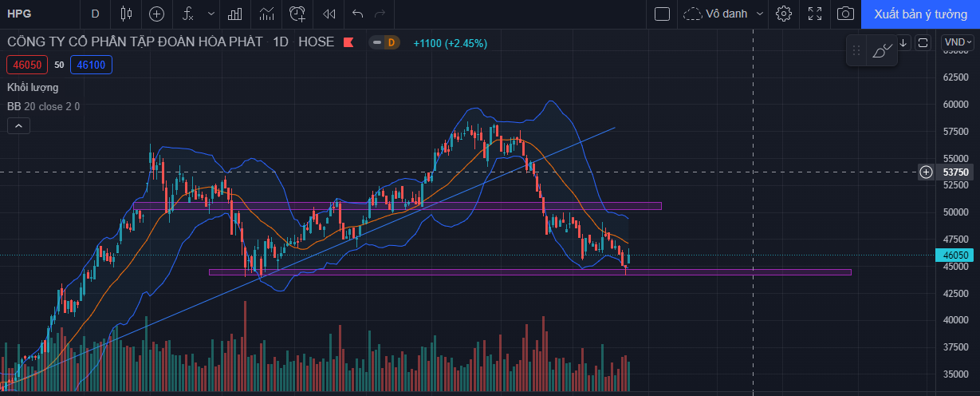This screenshot has height=396, width=980.
Task: Start bar replay with the rewind icon
Action: click(x=329, y=14)
